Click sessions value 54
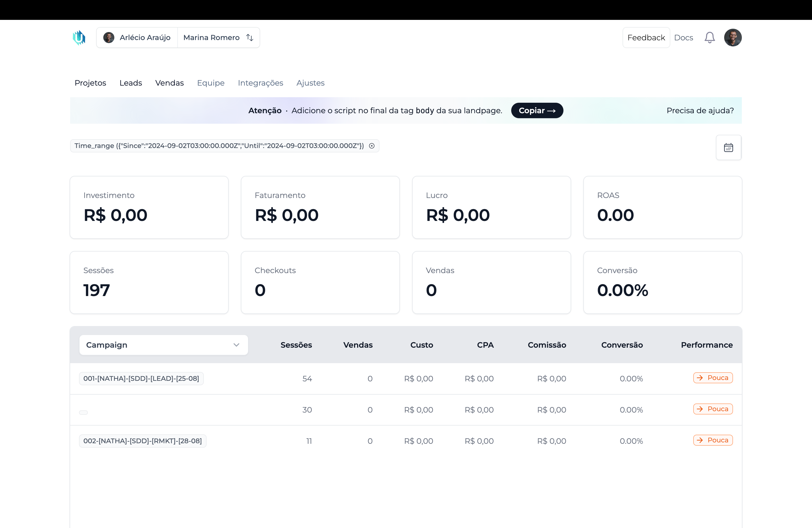Image resolution: width=812 pixels, height=528 pixels. point(307,379)
